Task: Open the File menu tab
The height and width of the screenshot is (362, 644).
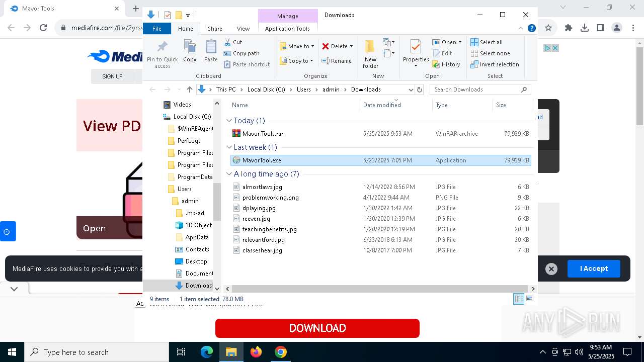Action: [157, 29]
